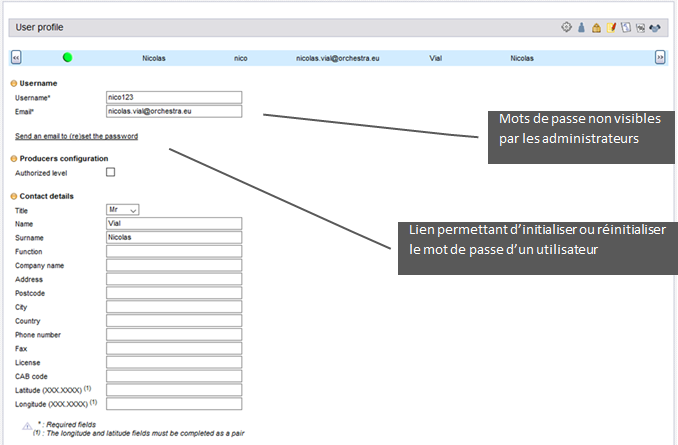This screenshot has width=678, height=445.
Task: Click the Phone number input field
Action: [x=175, y=334]
